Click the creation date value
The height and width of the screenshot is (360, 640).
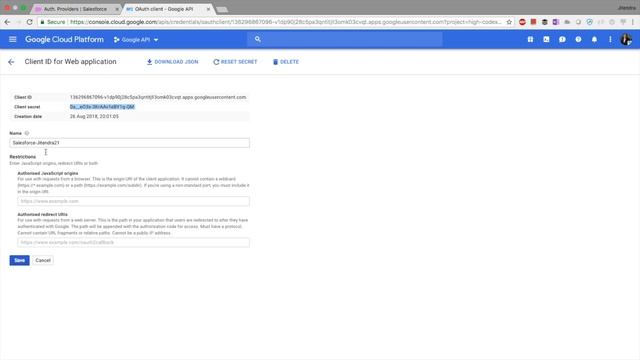pos(94,116)
